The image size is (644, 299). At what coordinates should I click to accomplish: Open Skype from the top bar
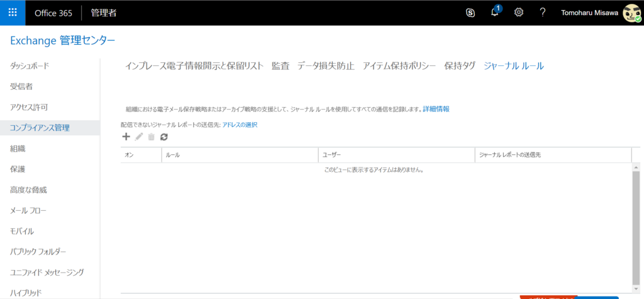[x=470, y=13]
